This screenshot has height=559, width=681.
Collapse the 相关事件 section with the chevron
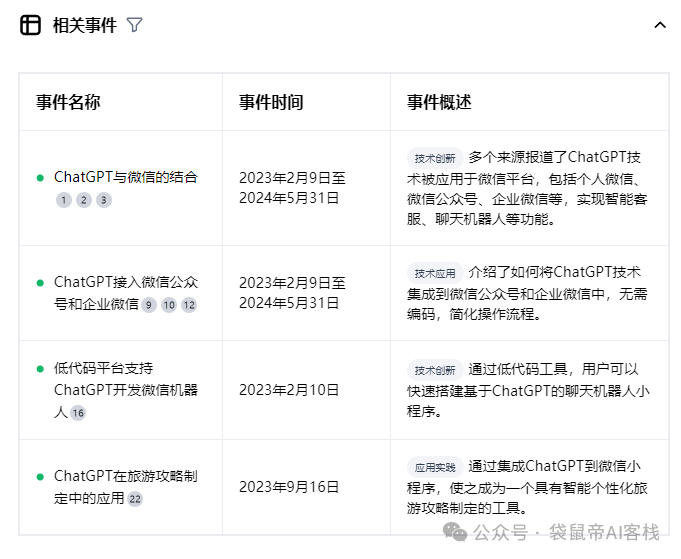tap(660, 25)
